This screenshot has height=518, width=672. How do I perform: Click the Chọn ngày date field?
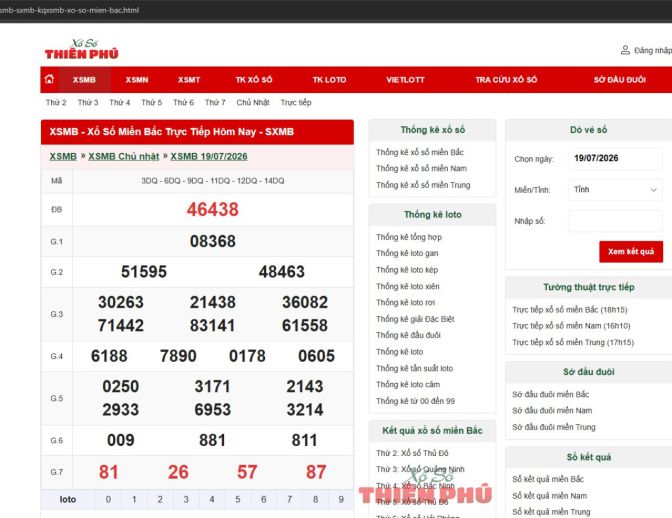click(615, 158)
